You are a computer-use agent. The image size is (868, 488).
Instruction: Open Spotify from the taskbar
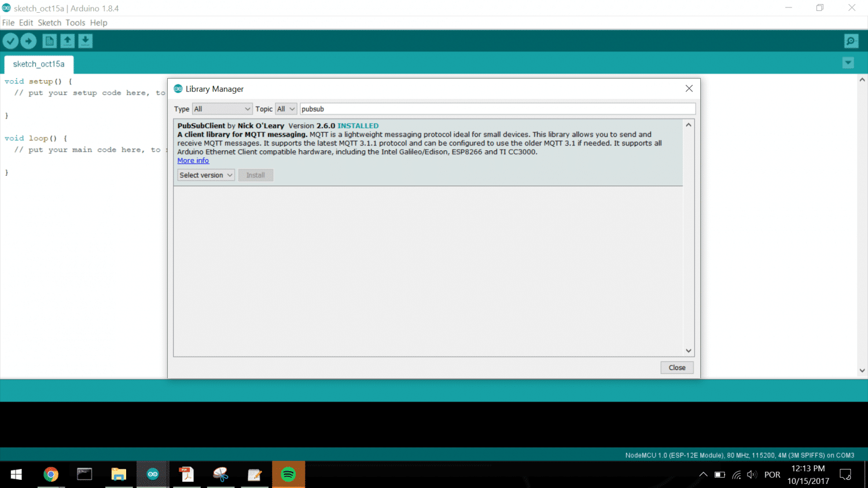288,475
